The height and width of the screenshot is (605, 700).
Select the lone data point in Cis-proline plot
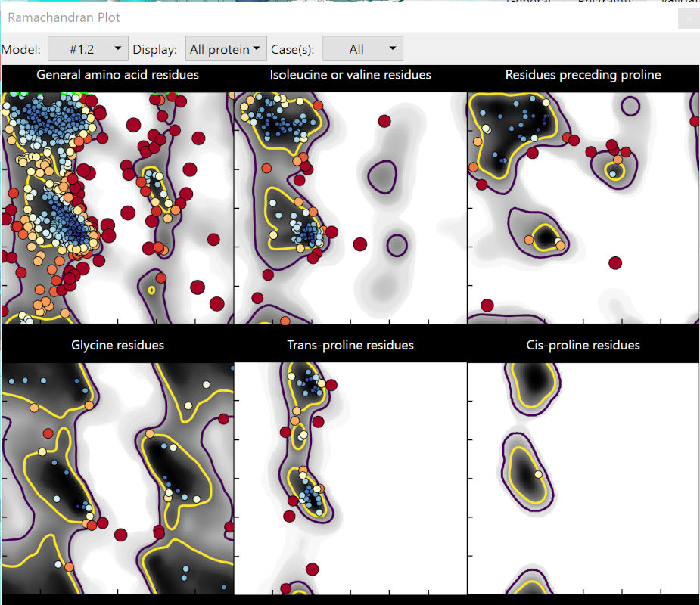click(538, 475)
